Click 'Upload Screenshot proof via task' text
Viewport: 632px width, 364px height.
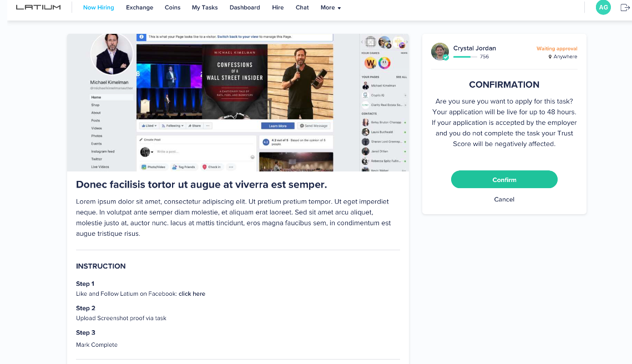[121, 318]
